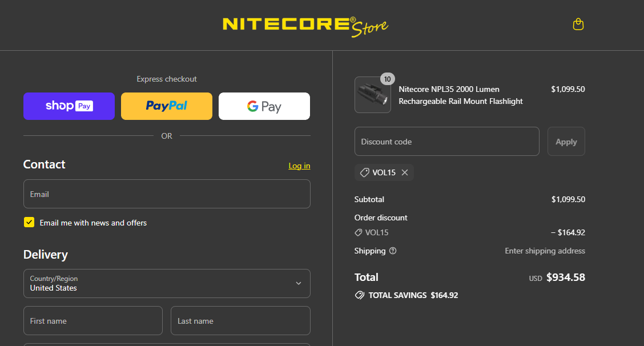The width and height of the screenshot is (644, 346).
Task: Open the Country/Region dropdown
Action: 167,284
